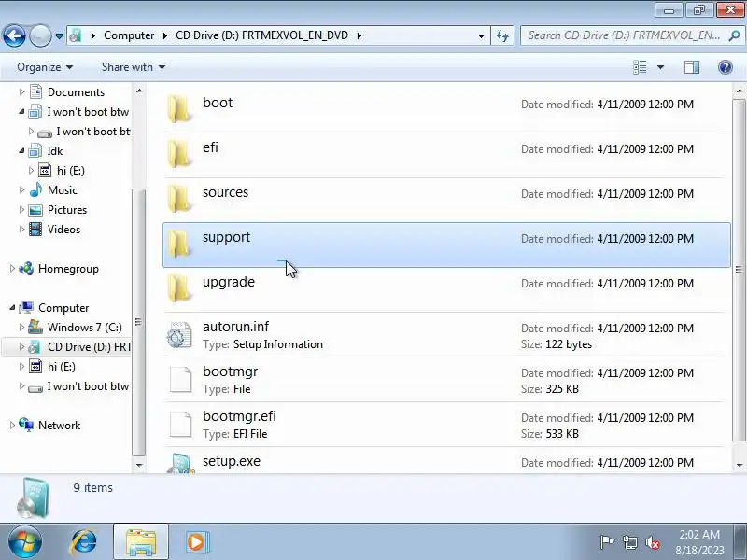Launch Internet Explorer from taskbar
The image size is (747, 560).
click(x=83, y=542)
